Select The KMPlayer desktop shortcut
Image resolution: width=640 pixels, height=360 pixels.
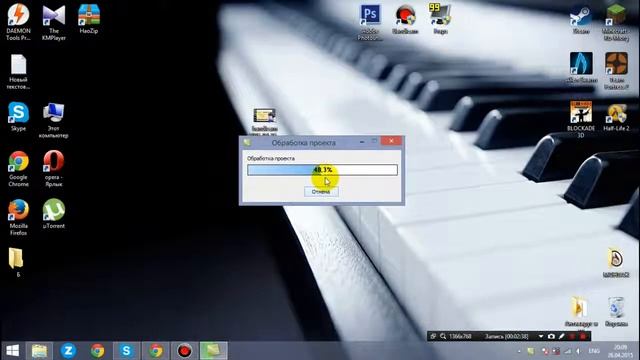tap(54, 22)
